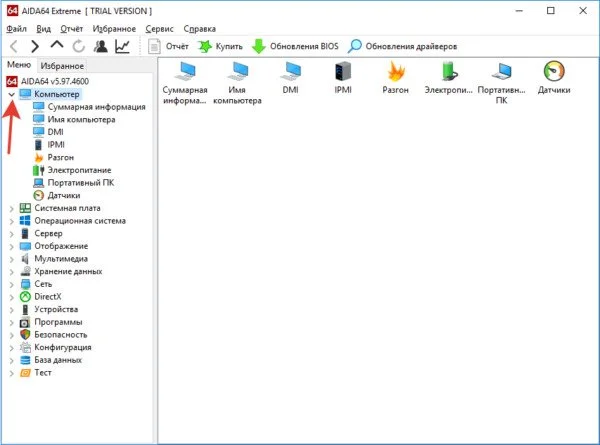The height and width of the screenshot is (445, 600).
Task: Select Разгон in the tree
Action: tap(60, 157)
